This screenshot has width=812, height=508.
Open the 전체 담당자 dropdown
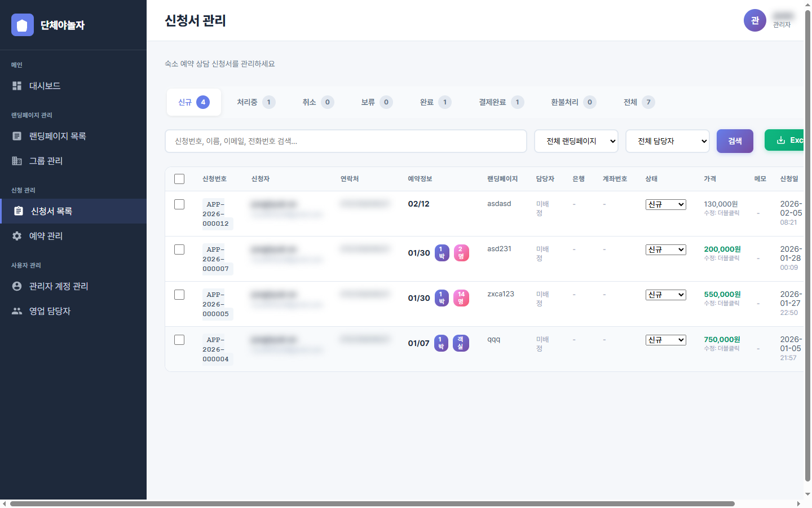pos(668,141)
